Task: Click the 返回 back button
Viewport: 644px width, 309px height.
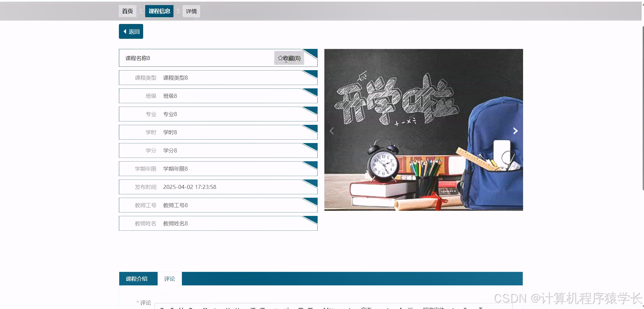Action: (131, 31)
